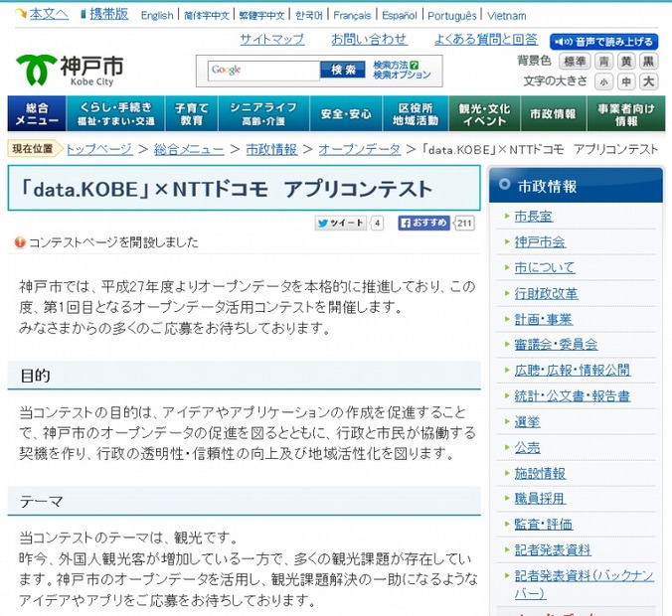
Task: Click トップページ in the breadcrumb
Action: (99, 149)
